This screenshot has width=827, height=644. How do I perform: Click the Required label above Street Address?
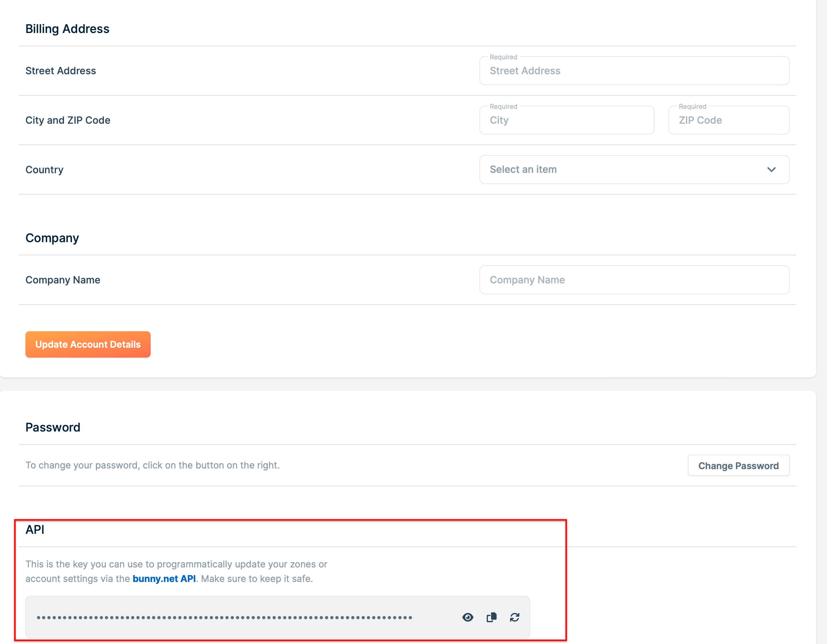click(x=503, y=57)
